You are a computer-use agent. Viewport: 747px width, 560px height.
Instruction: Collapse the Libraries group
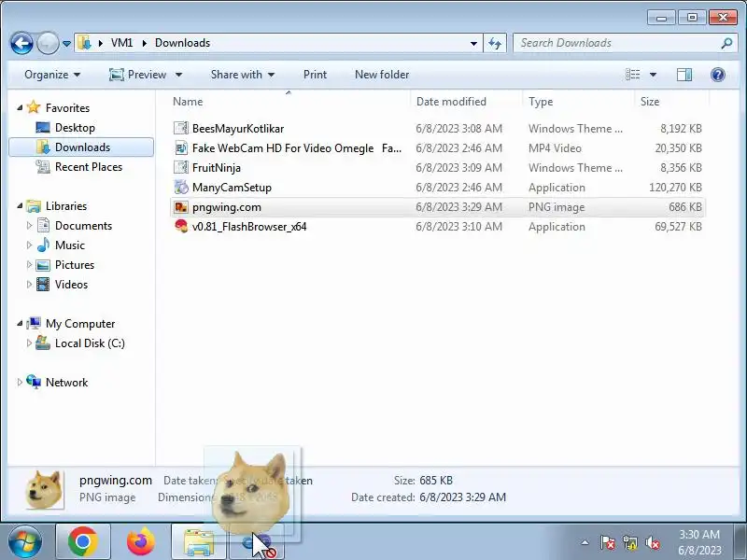[20, 206]
